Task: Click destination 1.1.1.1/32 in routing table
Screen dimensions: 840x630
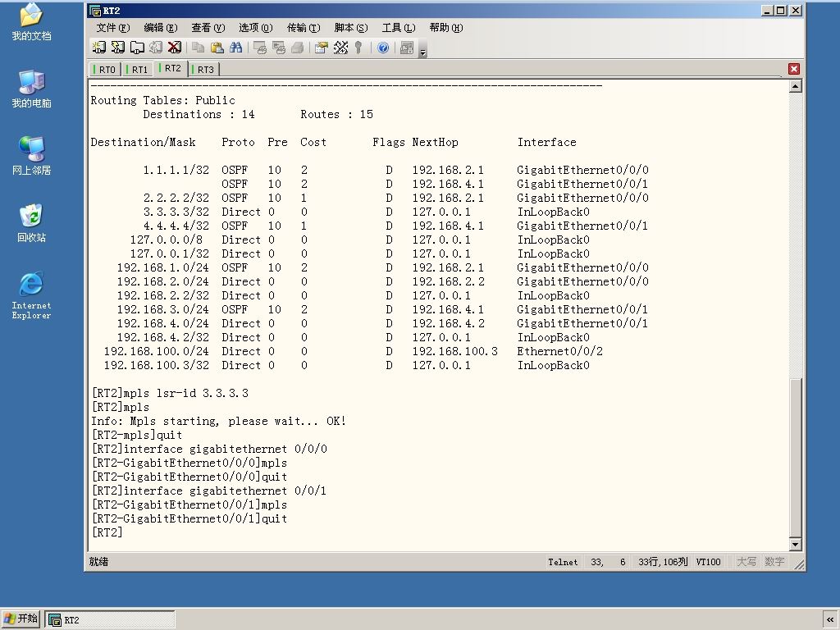Action: tap(176, 171)
